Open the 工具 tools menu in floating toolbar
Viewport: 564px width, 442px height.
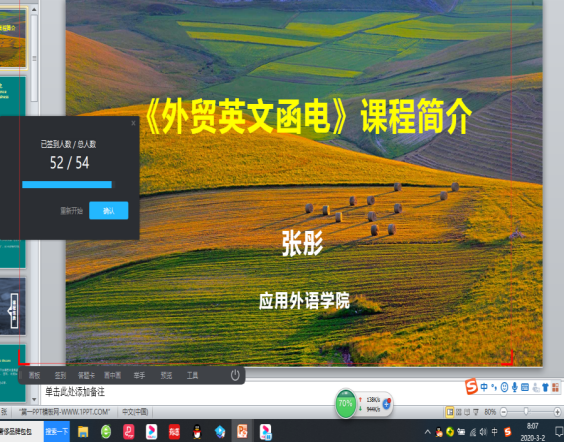coord(192,375)
